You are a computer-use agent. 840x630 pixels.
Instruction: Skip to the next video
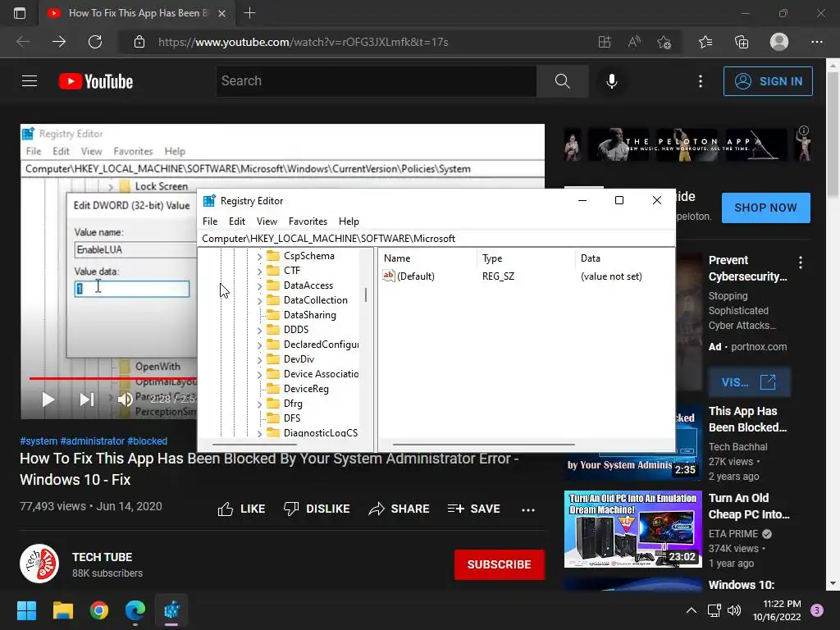click(x=87, y=399)
